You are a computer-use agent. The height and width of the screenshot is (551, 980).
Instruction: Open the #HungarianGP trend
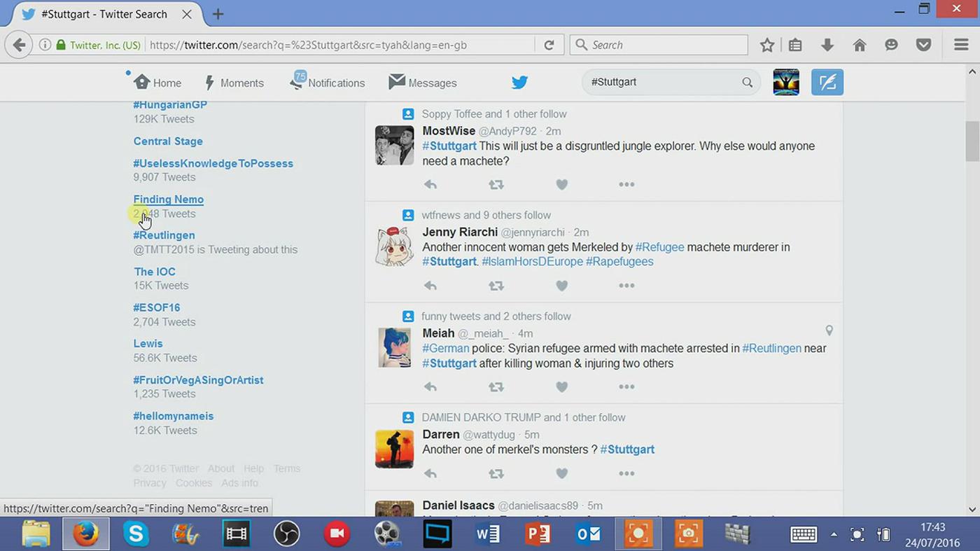point(170,104)
